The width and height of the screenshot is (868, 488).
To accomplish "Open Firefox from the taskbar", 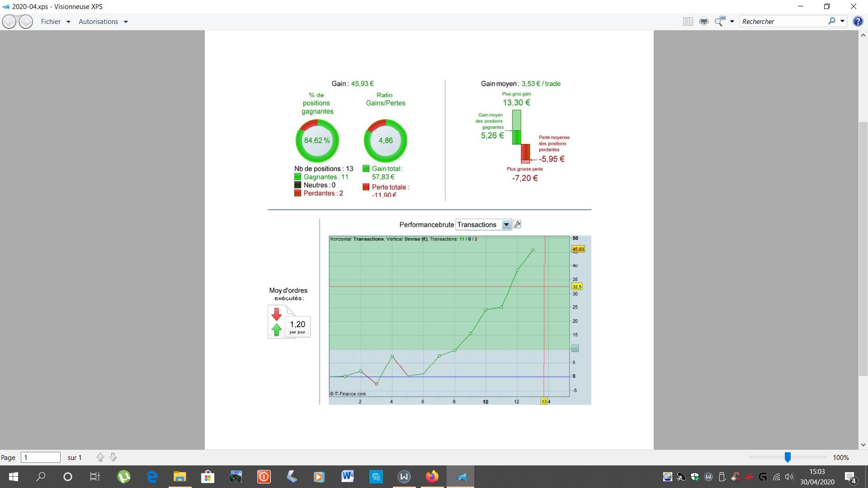I will tap(432, 476).
